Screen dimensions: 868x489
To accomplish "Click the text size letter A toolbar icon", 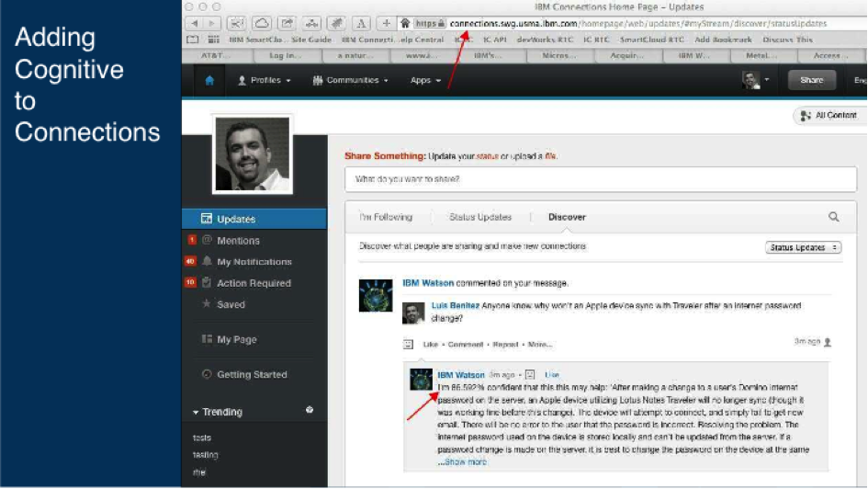I will pos(361,23).
